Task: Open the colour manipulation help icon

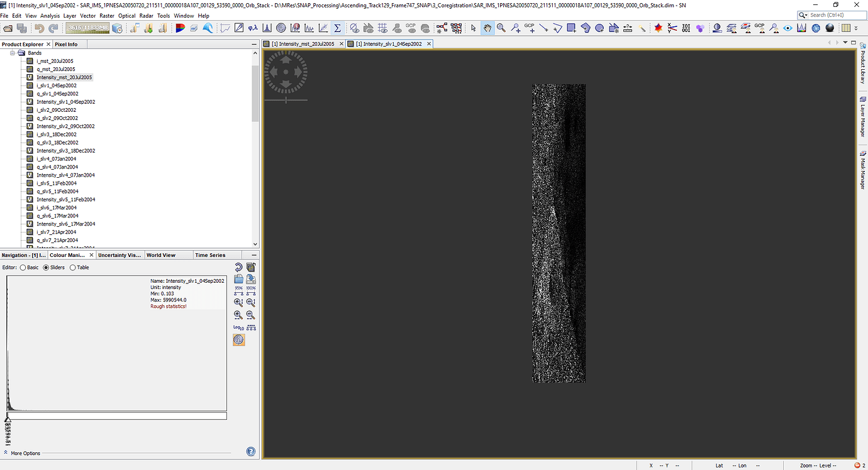Action: 251,452
